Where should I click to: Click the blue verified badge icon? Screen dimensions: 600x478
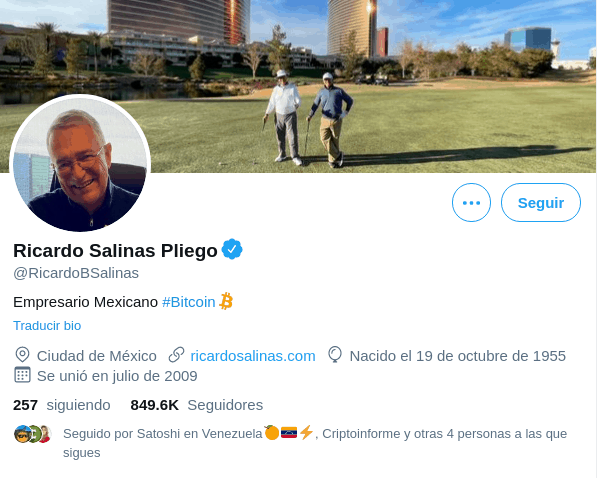coord(232,250)
